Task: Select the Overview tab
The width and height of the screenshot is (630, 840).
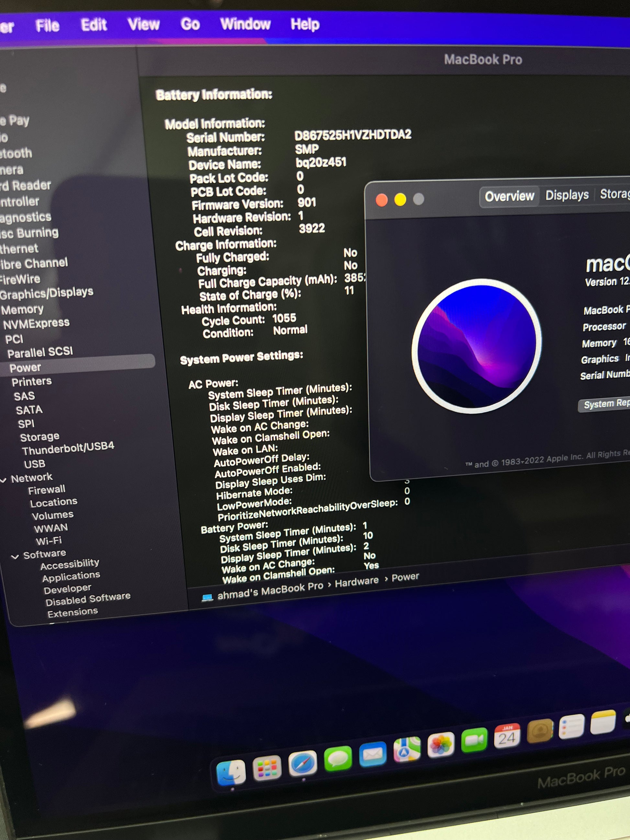Action: pos(509,196)
